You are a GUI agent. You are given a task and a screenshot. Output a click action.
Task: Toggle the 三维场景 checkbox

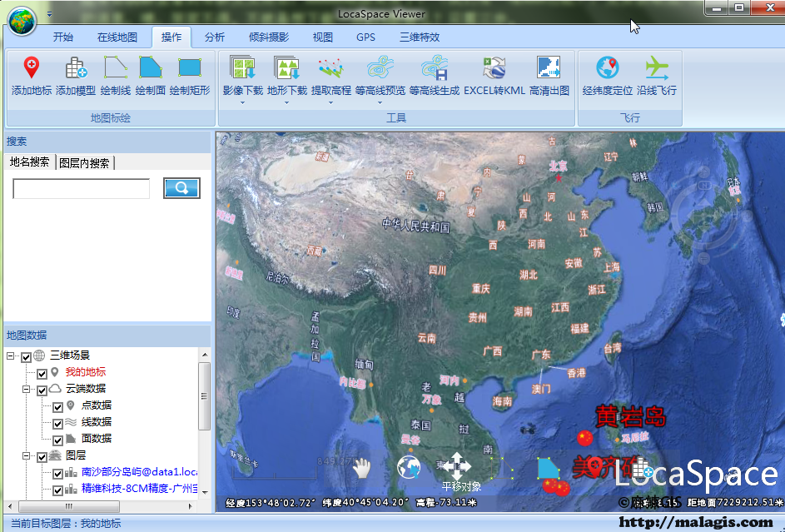tap(26, 357)
